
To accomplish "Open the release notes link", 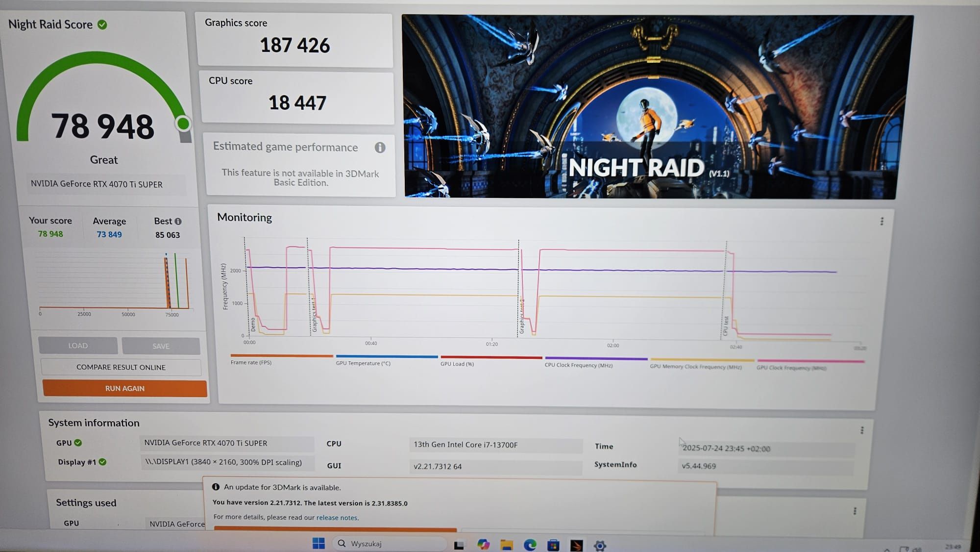I will pyautogui.click(x=337, y=518).
